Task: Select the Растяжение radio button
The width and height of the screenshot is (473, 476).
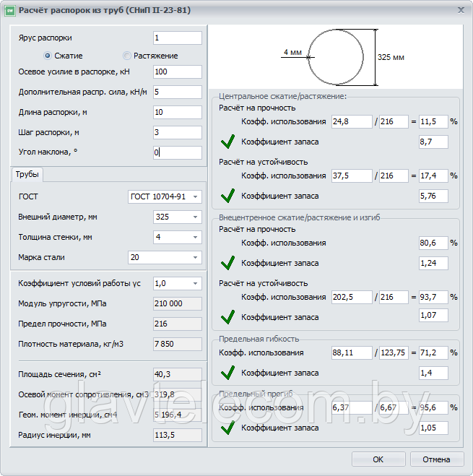Action: point(126,56)
